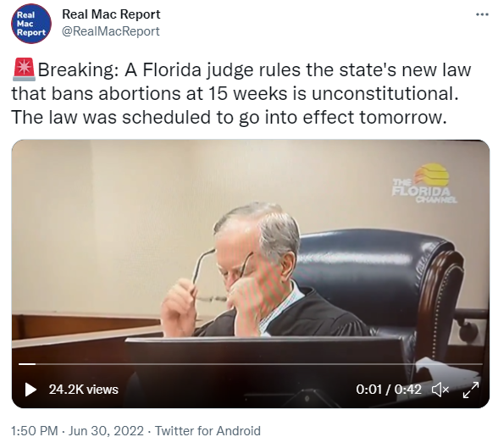The width and height of the screenshot is (498, 448).
Task: Play the embedded video
Action: pos(30,390)
